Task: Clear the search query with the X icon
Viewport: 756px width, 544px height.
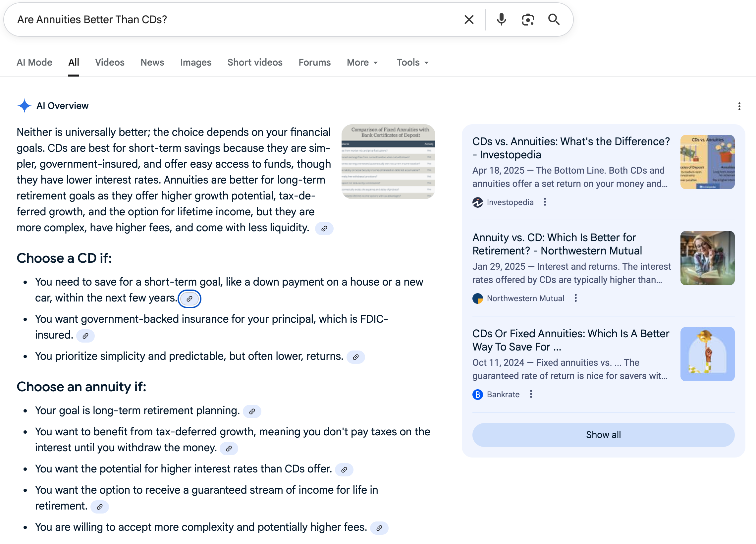Action: pos(469,19)
